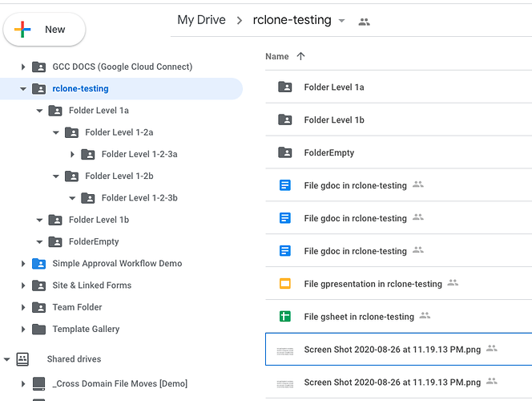
Task: Click the yellow Google Slides file icon
Action: click(x=285, y=284)
